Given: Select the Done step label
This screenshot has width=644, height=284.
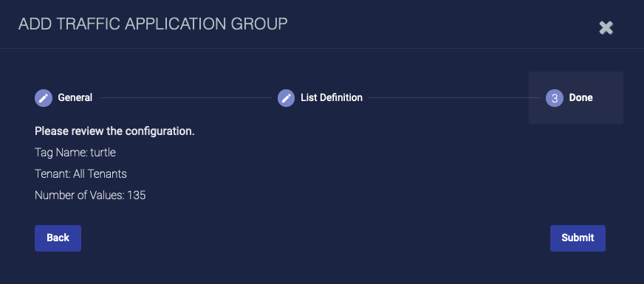Looking at the screenshot, I should [580, 97].
